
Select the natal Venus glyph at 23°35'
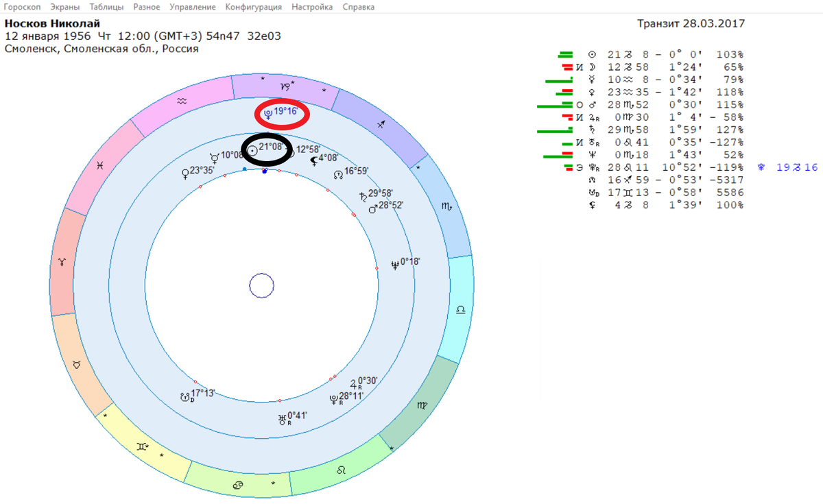click(184, 173)
